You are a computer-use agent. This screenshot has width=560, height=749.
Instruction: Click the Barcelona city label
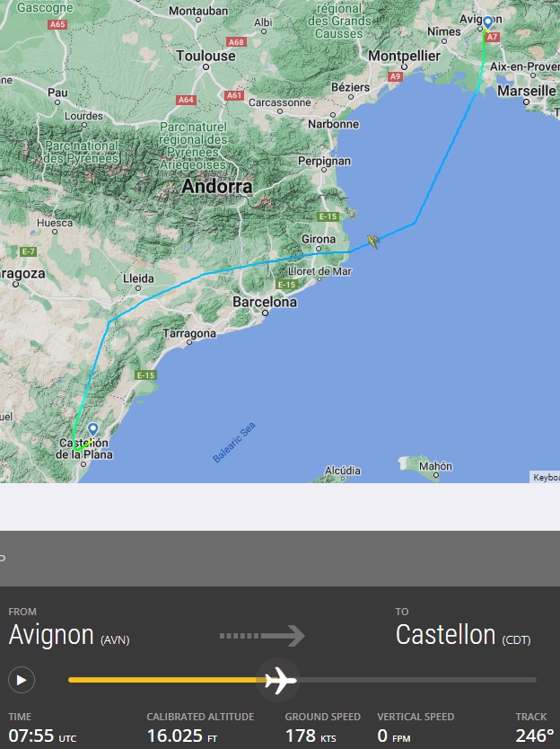tap(265, 302)
